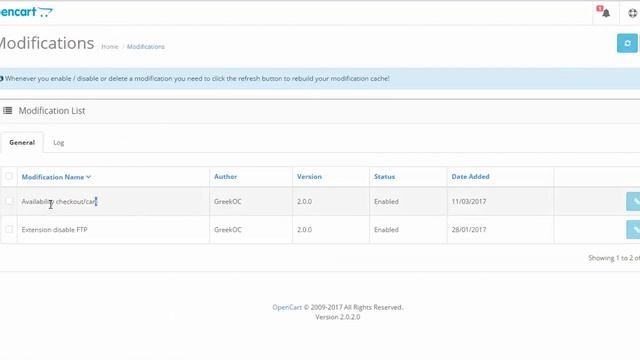Click GreekOC author in Availability row

pyautogui.click(x=228, y=201)
